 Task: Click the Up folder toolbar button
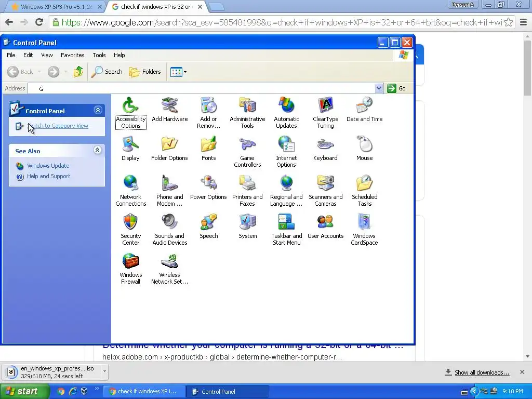78,72
